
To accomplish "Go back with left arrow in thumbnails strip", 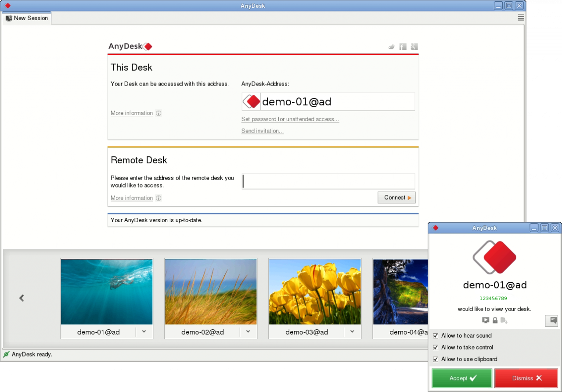I will (x=22, y=298).
